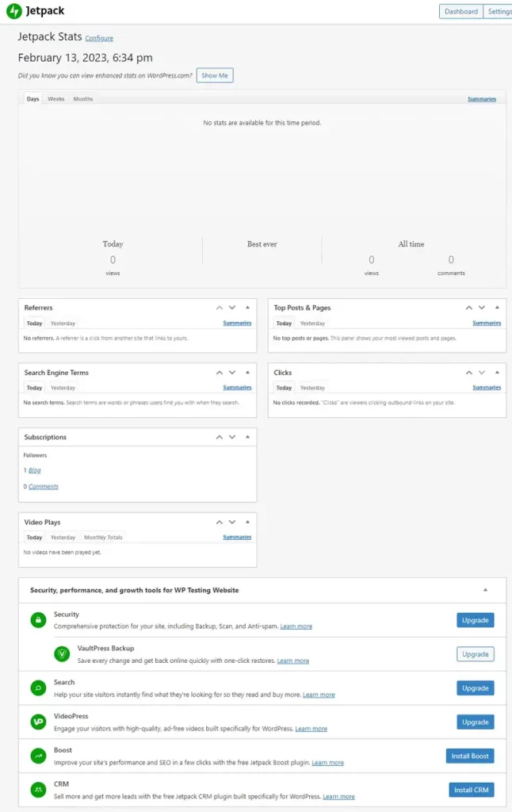Move Subscriptions panel up
512x812 pixels.
tap(220, 437)
